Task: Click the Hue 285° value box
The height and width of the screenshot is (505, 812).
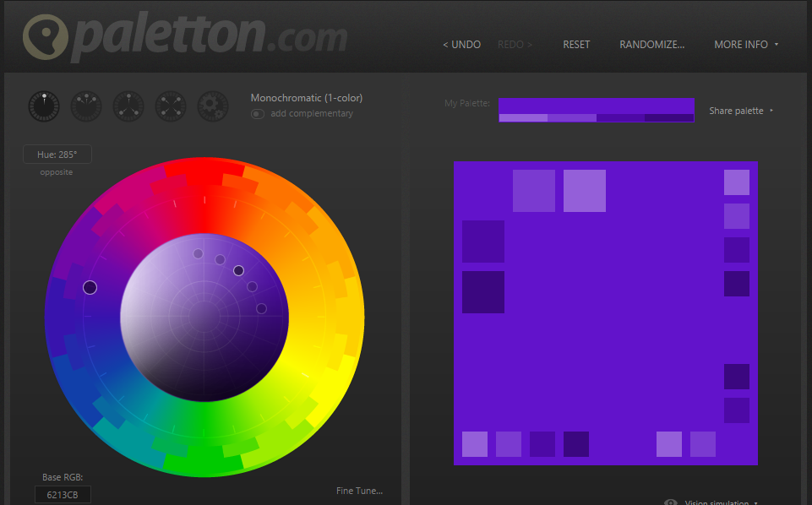Action: [57, 155]
